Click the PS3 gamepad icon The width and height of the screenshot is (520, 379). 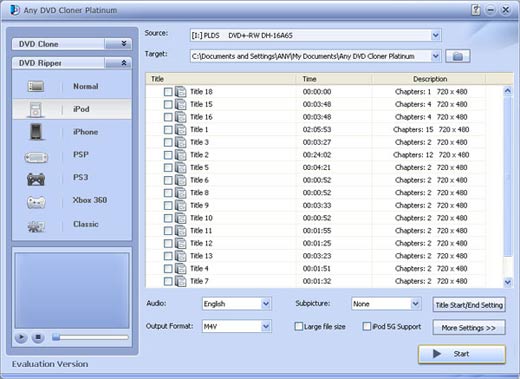(36, 179)
